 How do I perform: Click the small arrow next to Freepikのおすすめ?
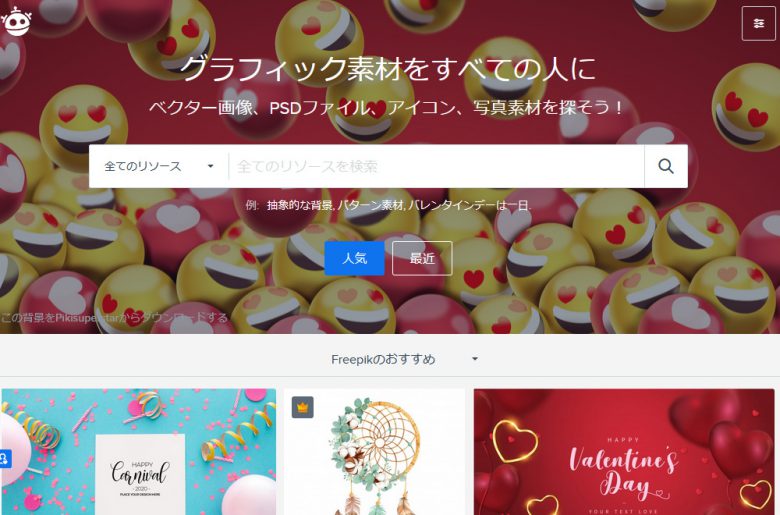pyautogui.click(x=475, y=359)
